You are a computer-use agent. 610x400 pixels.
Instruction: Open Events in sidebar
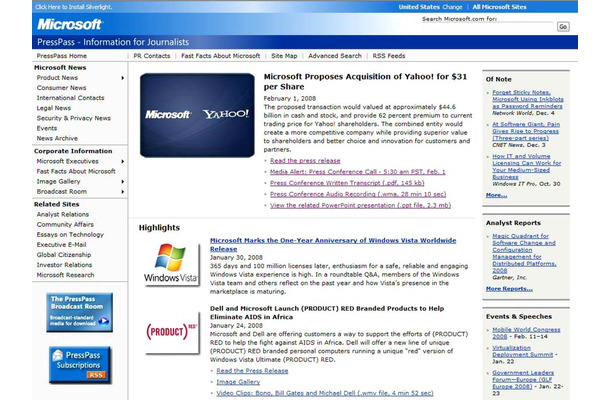tap(47, 128)
